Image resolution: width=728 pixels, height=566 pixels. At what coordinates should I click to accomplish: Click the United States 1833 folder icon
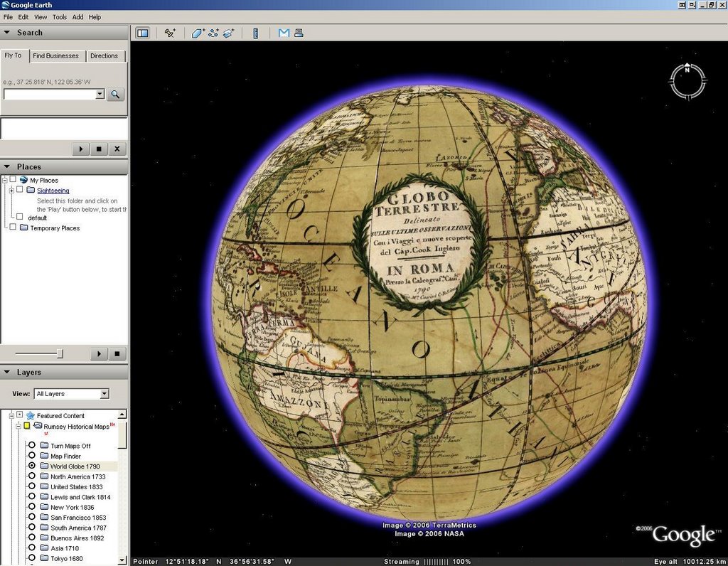(x=45, y=486)
